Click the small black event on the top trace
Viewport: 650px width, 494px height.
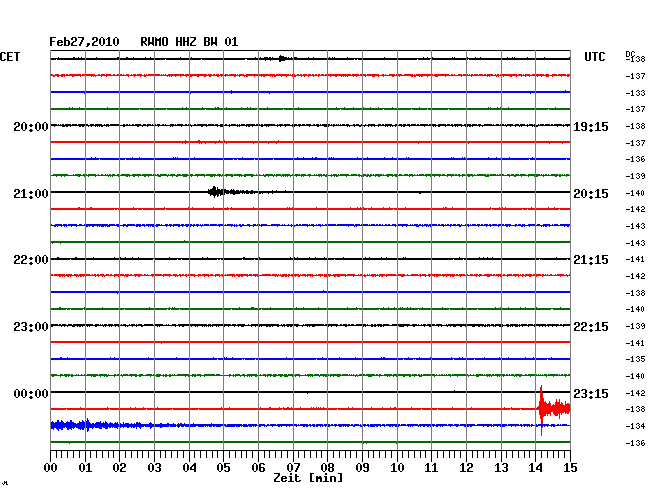[281, 58]
